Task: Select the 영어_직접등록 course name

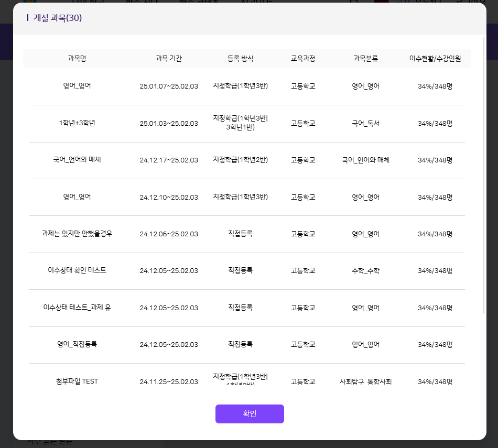Action: (x=77, y=344)
